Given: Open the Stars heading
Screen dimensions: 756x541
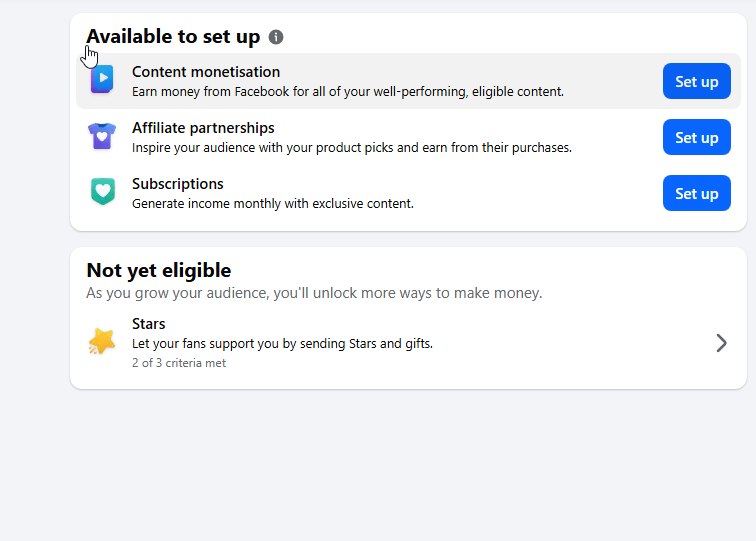Looking at the screenshot, I should (148, 324).
